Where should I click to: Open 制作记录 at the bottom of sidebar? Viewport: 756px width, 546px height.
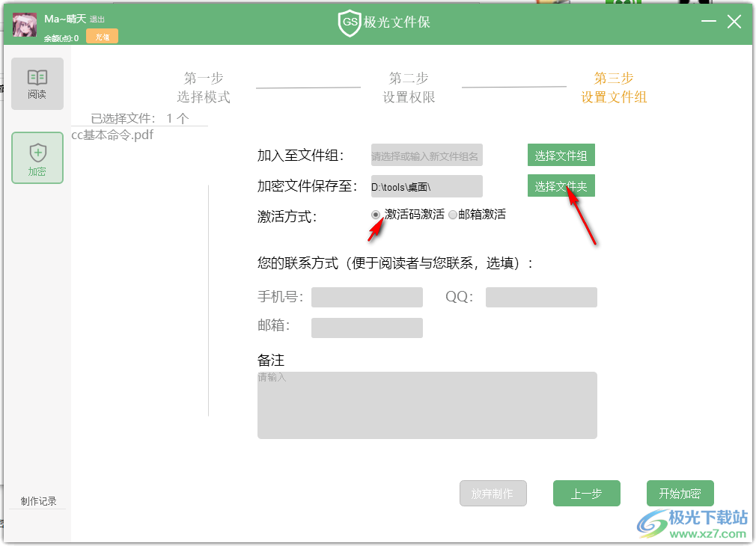click(37, 501)
